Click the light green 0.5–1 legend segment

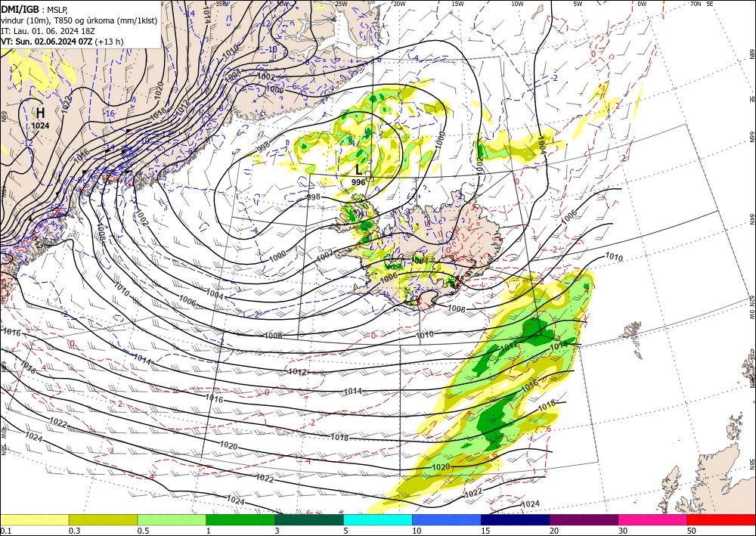[172, 519]
